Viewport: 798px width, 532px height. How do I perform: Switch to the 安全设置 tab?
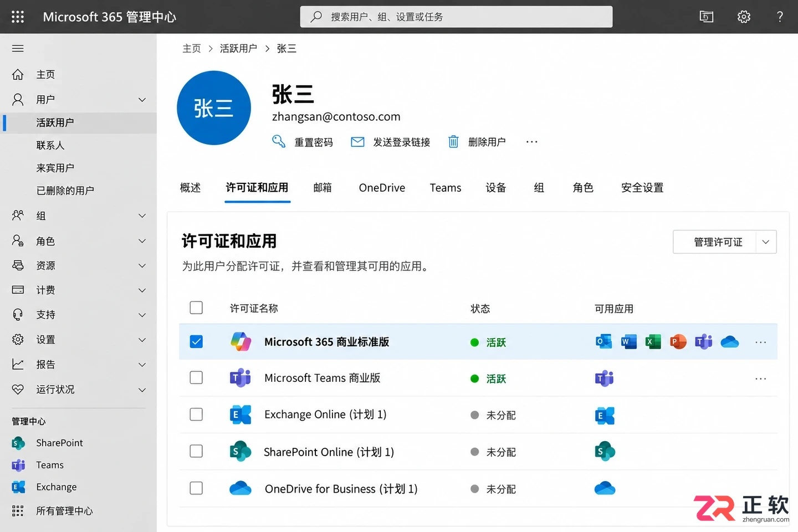pos(642,188)
